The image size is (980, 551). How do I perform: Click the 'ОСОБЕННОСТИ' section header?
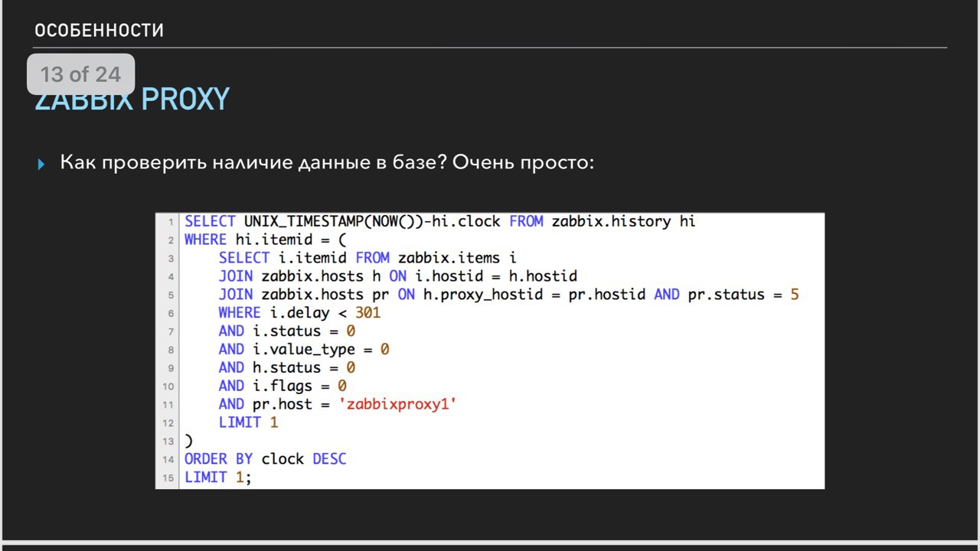tap(99, 31)
